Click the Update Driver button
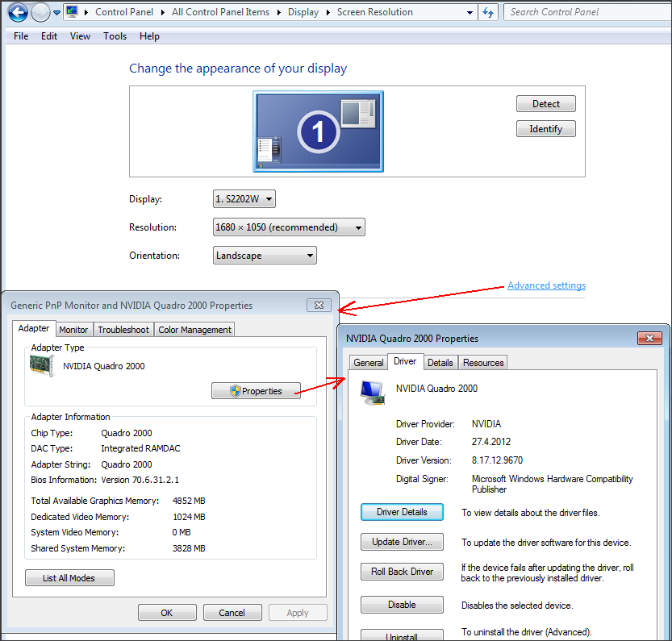672x641 pixels. 402,542
